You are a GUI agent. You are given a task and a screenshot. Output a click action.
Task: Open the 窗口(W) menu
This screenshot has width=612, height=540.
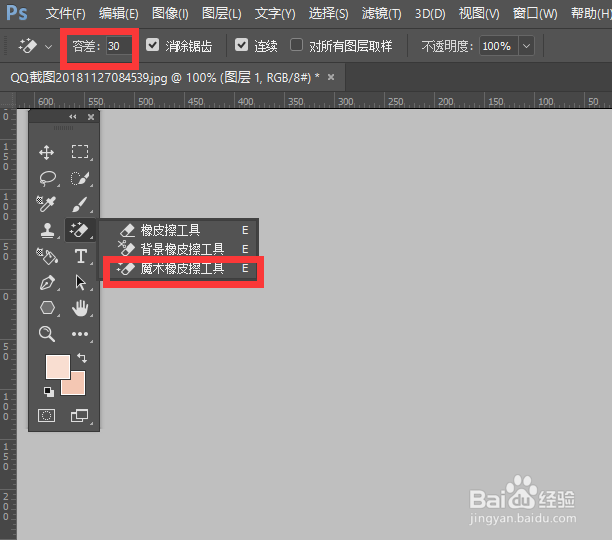tap(535, 14)
